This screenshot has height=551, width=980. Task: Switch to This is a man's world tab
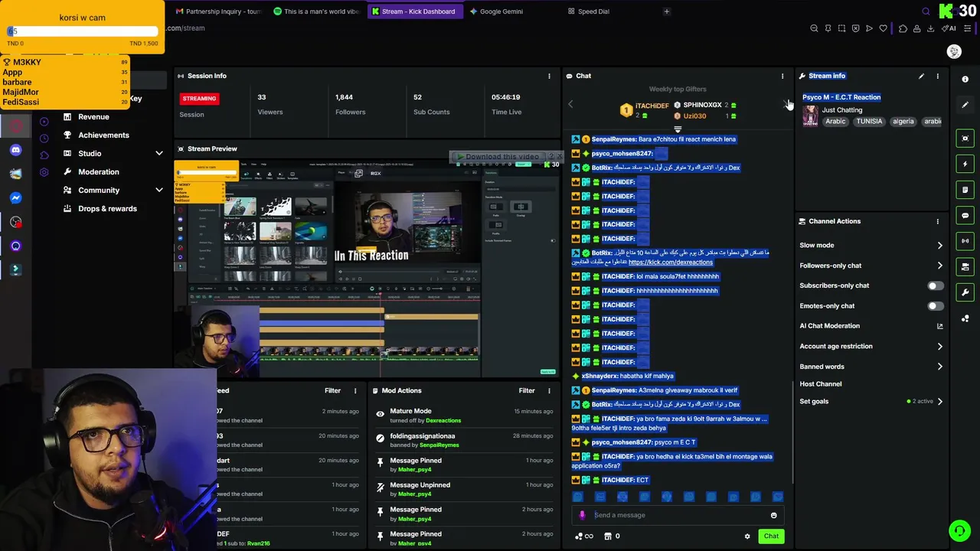coord(316,11)
